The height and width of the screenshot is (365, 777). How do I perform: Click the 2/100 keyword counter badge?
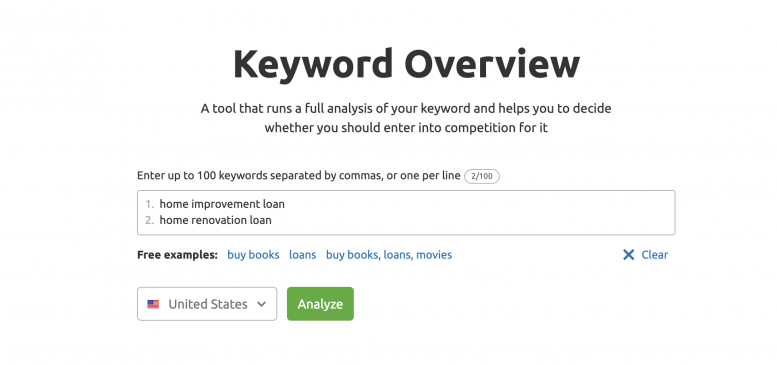click(x=482, y=176)
